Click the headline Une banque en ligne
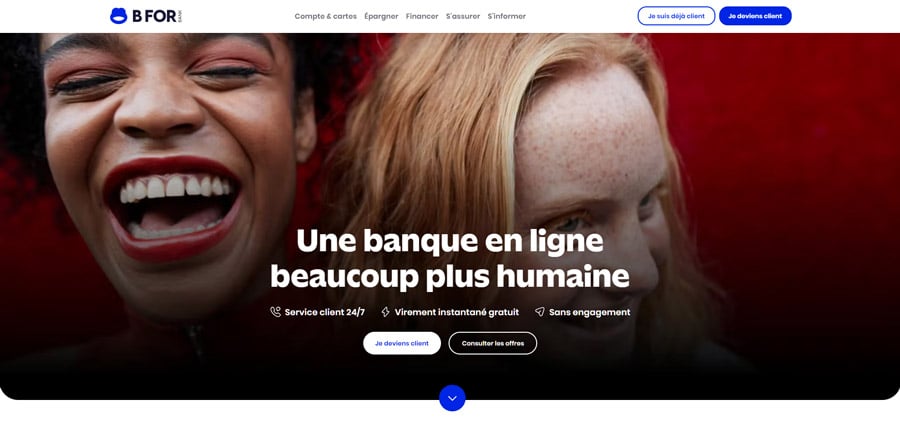900x431 pixels. pos(450,241)
